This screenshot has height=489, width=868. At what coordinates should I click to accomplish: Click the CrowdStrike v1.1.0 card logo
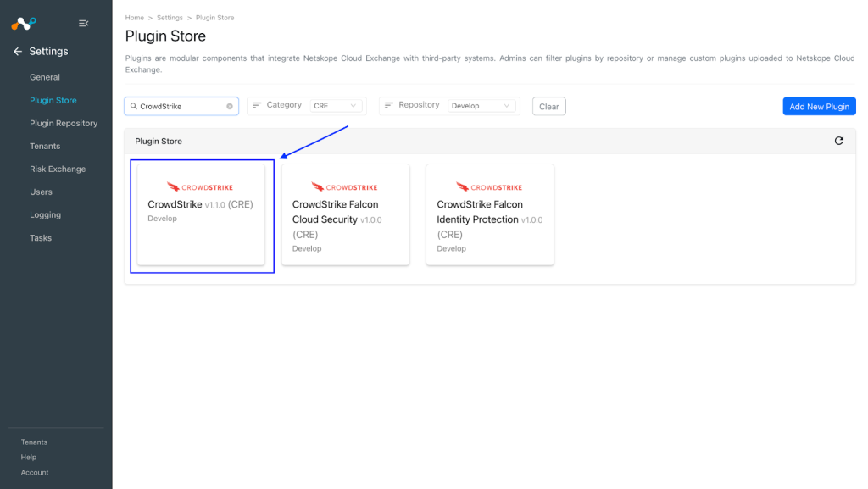coord(200,187)
